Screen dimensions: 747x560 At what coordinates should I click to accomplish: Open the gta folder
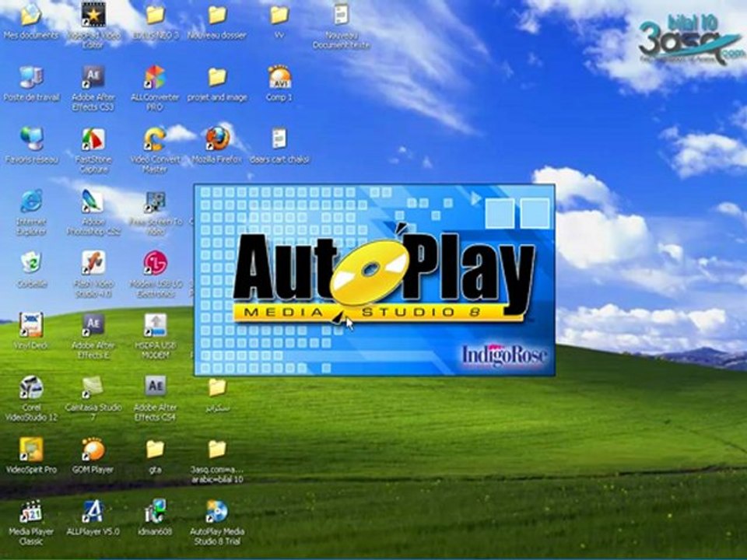click(x=155, y=449)
